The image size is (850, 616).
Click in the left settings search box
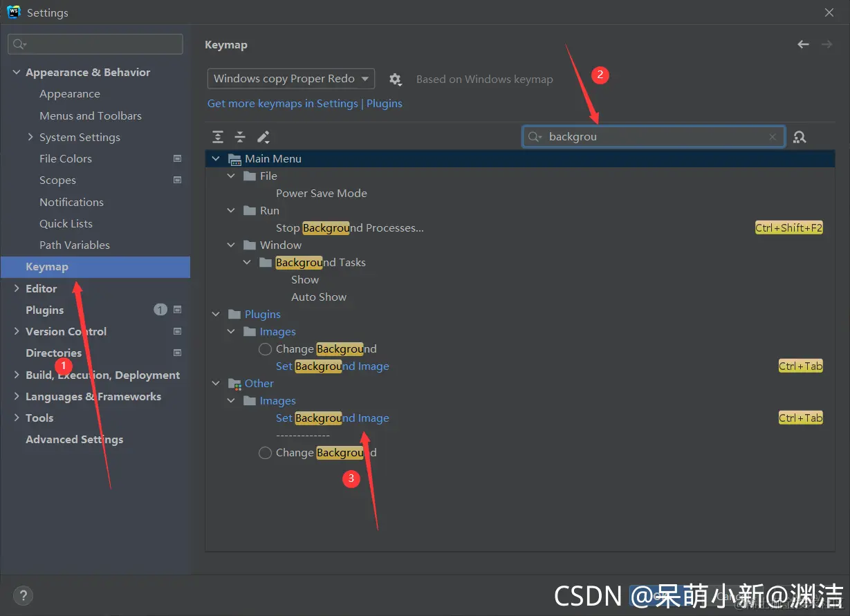[x=95, y=44]
